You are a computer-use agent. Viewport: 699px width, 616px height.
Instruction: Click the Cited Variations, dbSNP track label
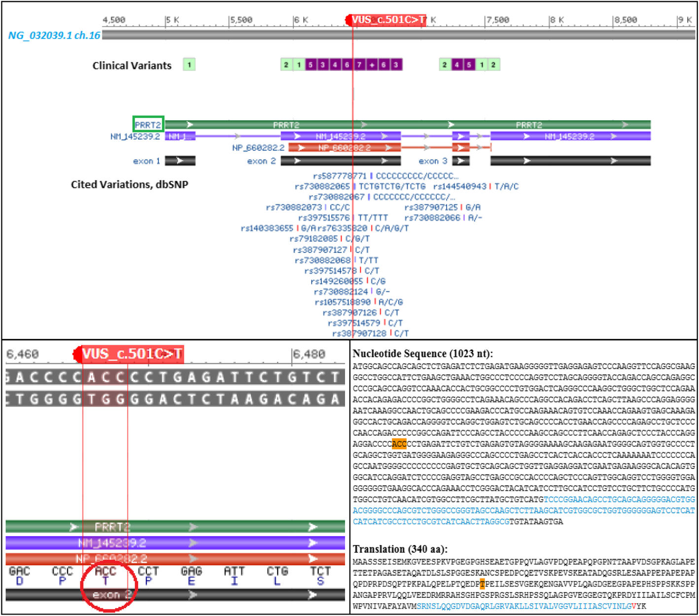(x=130, y=184)
